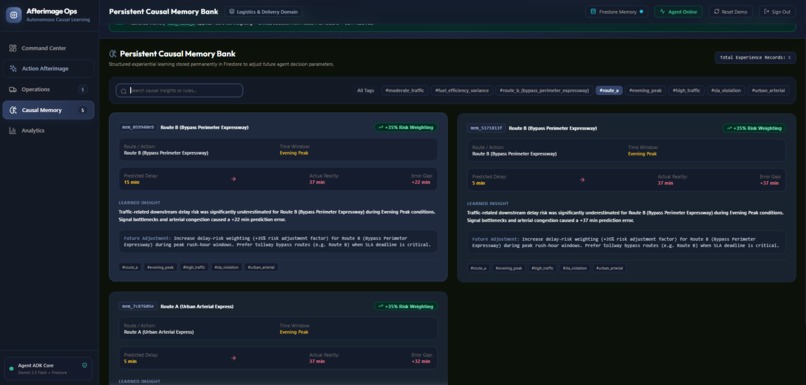The width and height of the screenshot is (806, 385).
Task: Click the 15 min predicted delay value
Action: [x=131, y=182]
